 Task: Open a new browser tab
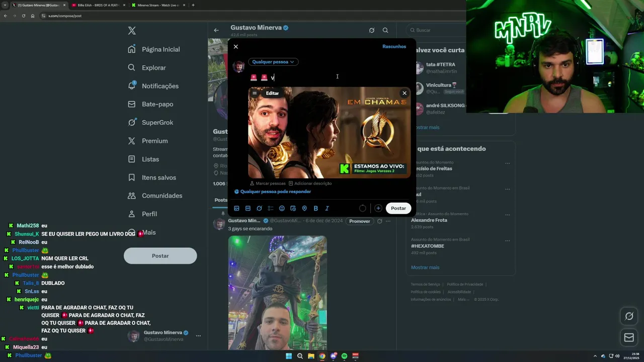193,5
